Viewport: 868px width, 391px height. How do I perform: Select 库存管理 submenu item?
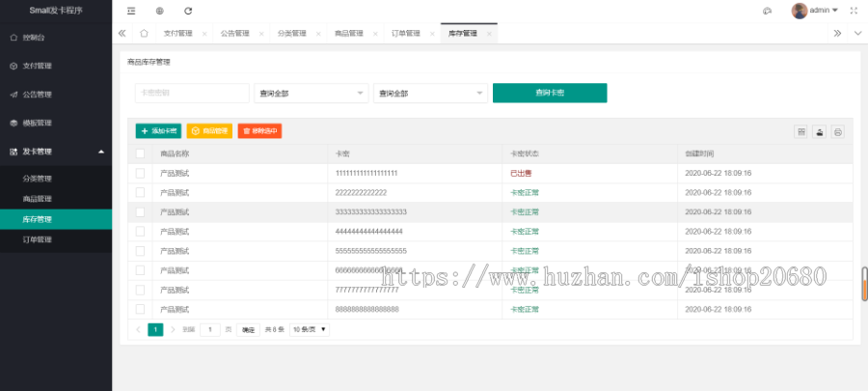(56, 219)
